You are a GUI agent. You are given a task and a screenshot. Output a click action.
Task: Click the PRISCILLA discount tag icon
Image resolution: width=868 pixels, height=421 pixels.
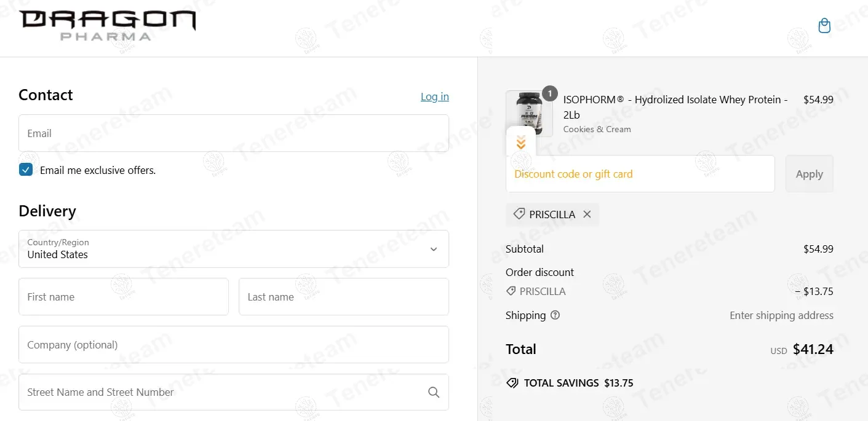pyautogui.click(x=519, y=214)
